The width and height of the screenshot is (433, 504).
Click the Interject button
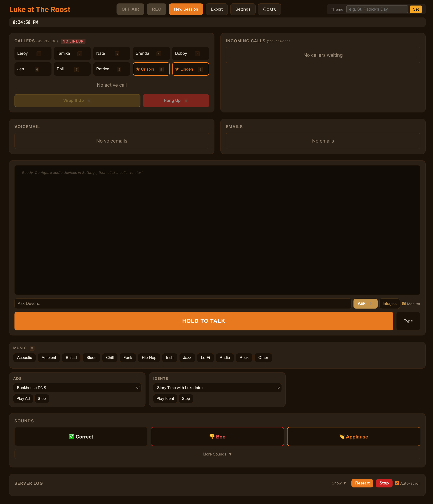click(x=390, y=304)
